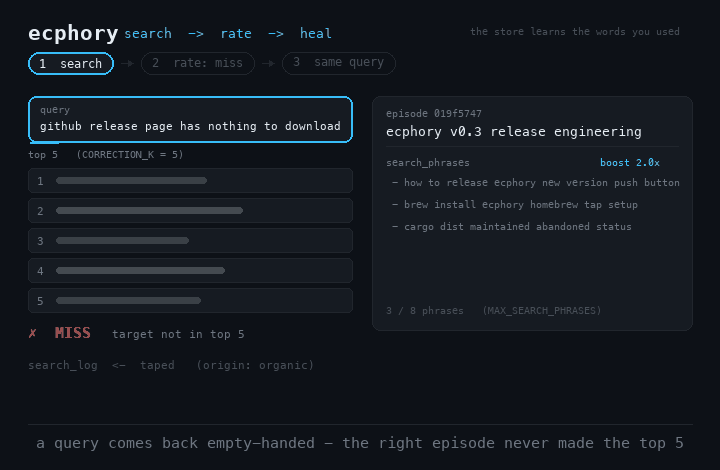
Task: Select search result row 2
Action: pos(191,211)
